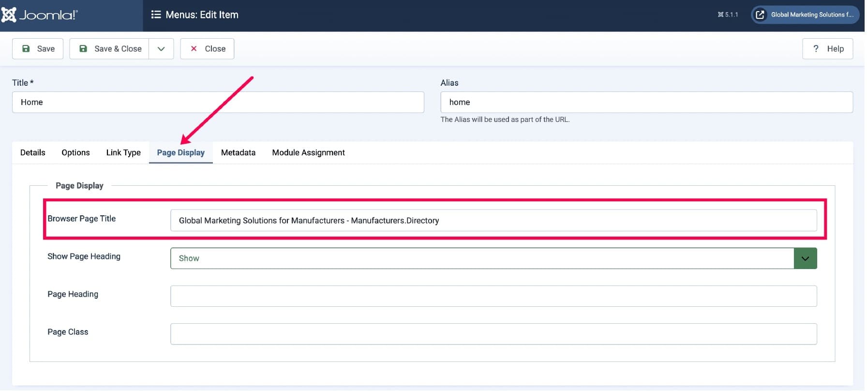868x391 pixels.
Task: Open the Show Page Heading dropdown
Action: point(494,258)
